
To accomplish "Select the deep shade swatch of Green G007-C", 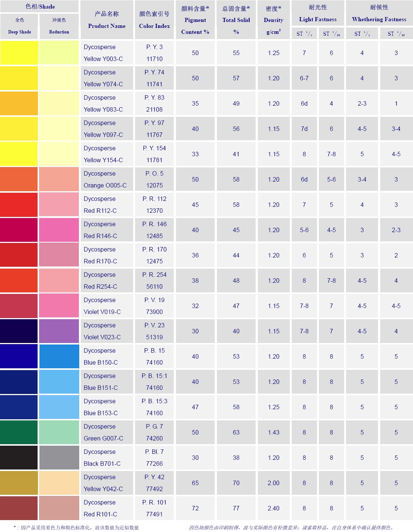I will click(19, 432).
